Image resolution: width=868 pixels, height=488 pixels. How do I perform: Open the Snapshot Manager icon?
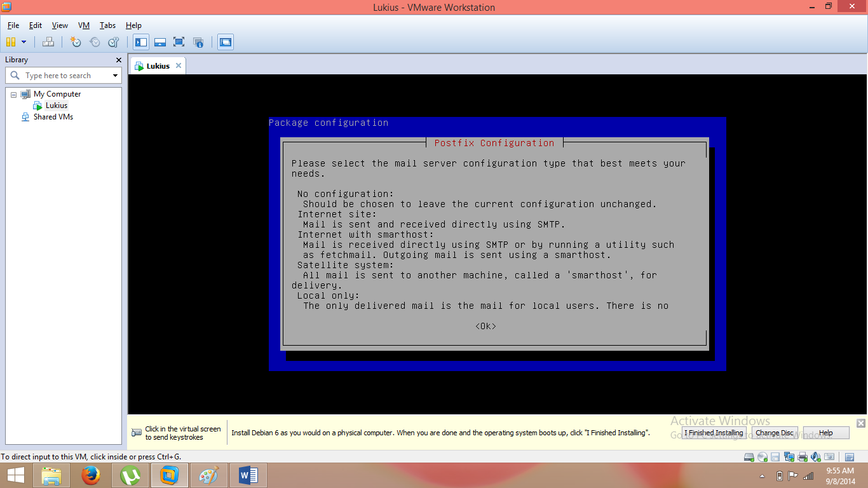pos(114,42)
